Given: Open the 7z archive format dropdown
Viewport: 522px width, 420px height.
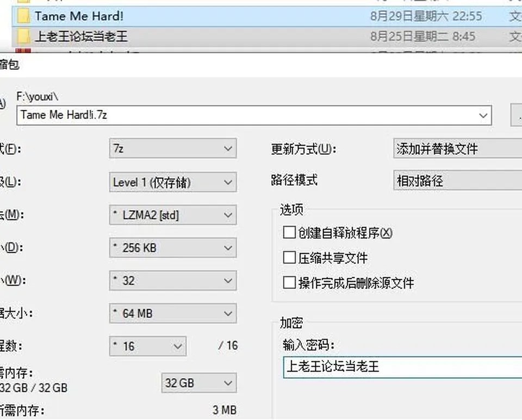Looking at the screenshot, I should (173, 148).
